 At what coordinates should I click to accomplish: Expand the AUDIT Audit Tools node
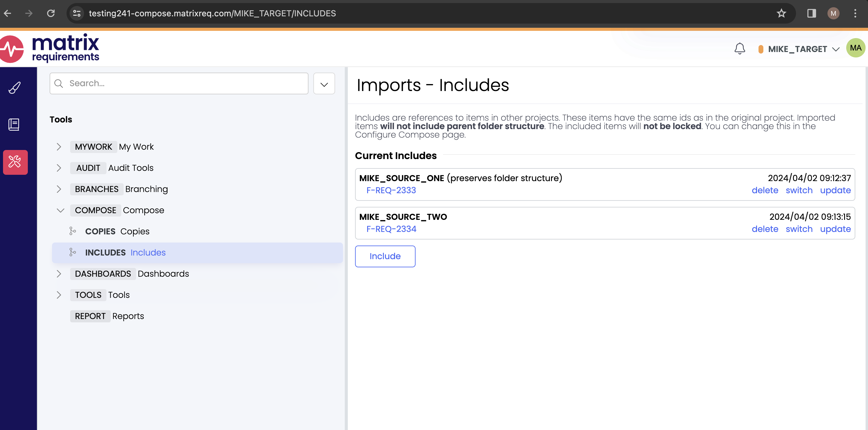point(59,168)
